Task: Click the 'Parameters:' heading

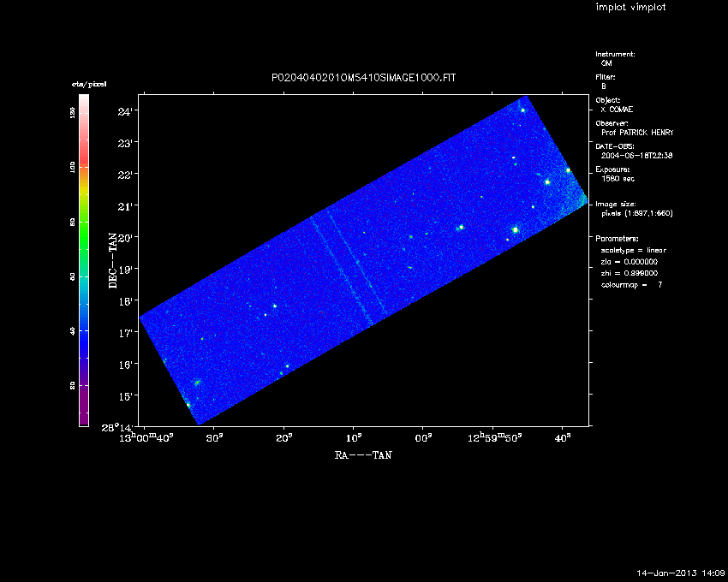Action: (617, 239)
